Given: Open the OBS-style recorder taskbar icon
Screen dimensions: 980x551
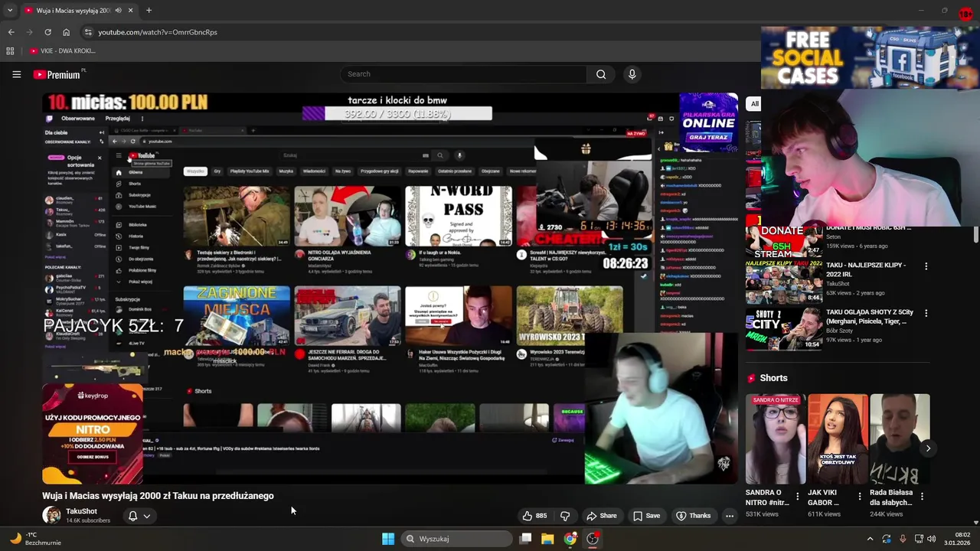Looking at the screenshot, I should tap(593, 539).
